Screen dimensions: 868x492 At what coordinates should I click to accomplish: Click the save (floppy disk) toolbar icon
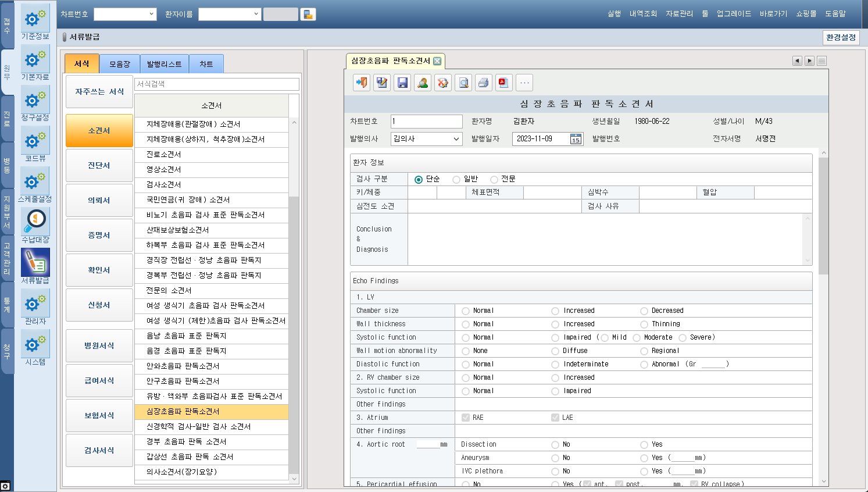pyautogui.click(x=402, y=83)
